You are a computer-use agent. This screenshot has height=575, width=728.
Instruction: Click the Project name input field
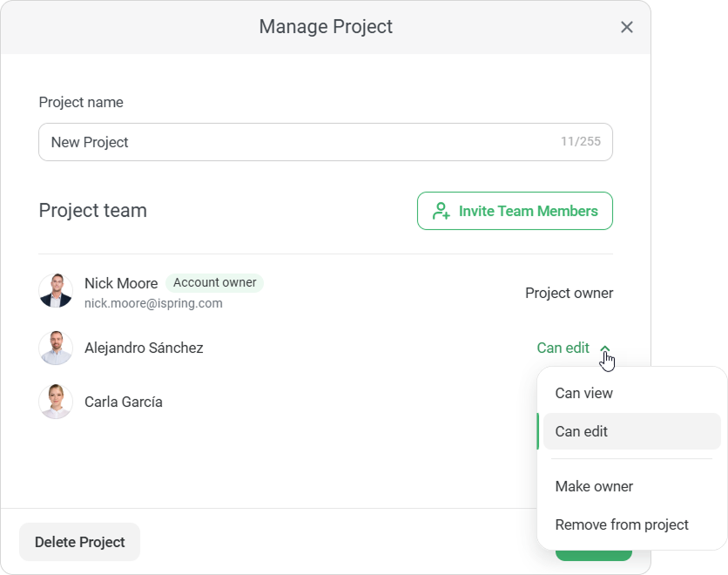coord(326,142)
